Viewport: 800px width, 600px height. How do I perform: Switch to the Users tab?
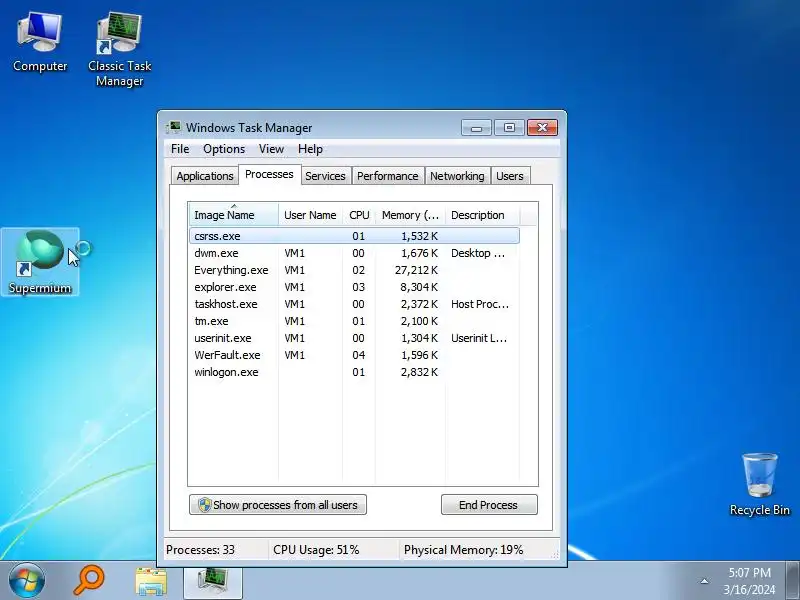[510, 176]
